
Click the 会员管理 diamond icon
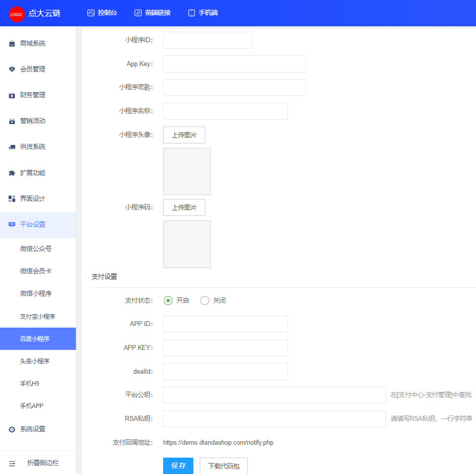(12, 69)
